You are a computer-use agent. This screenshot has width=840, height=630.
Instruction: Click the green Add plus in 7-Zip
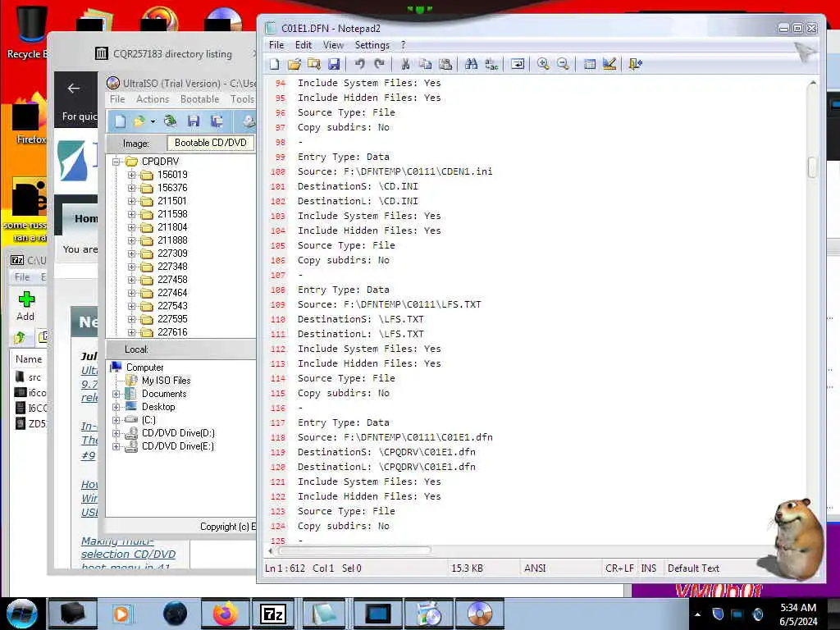click(x=25, y=299)
